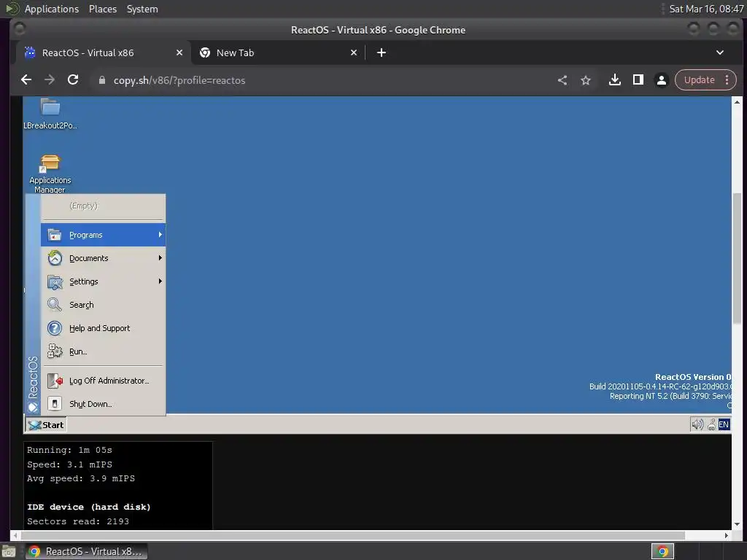Focus the copy.sh URL field
This screenshot has height=560, width=747.
pyautogui.click(x=179, y=80)
